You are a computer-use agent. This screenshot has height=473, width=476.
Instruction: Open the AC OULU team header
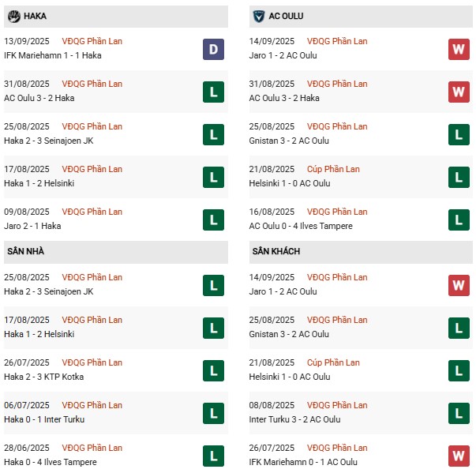coord(361,17)
